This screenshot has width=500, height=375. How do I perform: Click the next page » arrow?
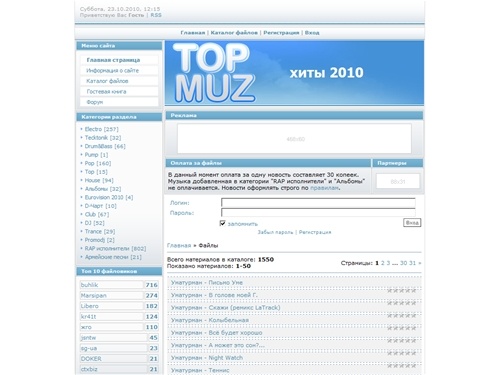point(420,263)
